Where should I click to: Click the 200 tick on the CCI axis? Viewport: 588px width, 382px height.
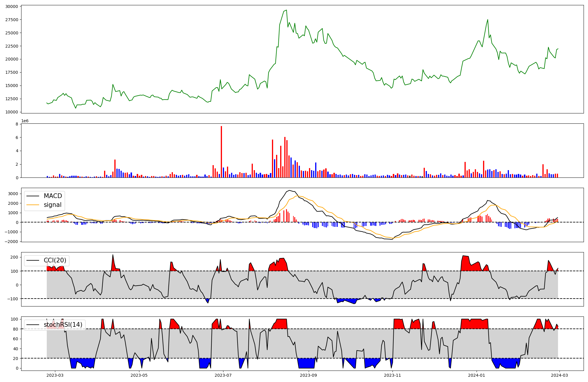click(x=14, y=257)
